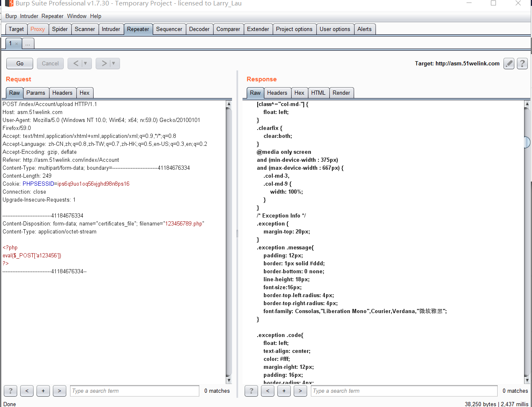The image size is (532, 407).
Task: Switch to the Comparer tab
Action: click(228, 29)
